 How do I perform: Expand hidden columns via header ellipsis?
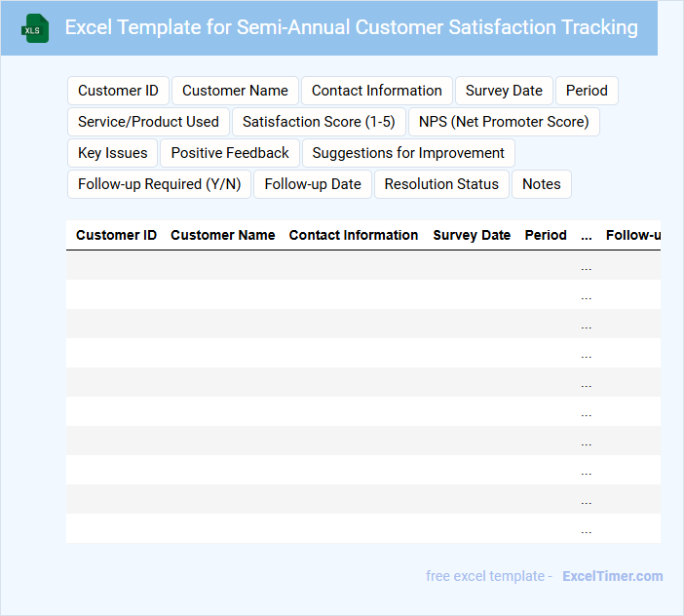pos(586,235)
